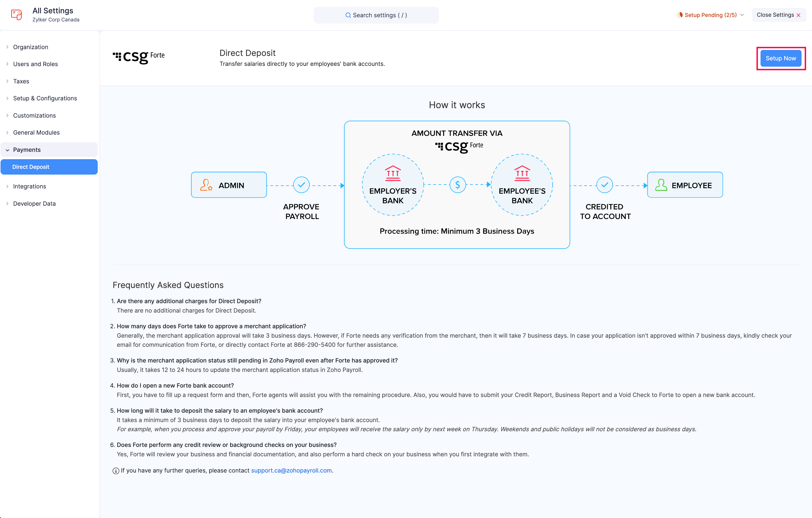Viewport: 812px width, 518px height.
Task: Click the checkmark icon above Credited To Account
Action: pyautogui.click(x=605, y=185)
